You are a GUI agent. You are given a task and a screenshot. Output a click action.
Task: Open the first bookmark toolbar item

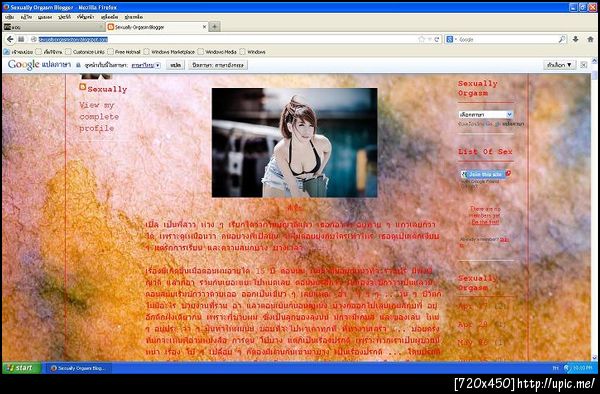coord(18,52)
